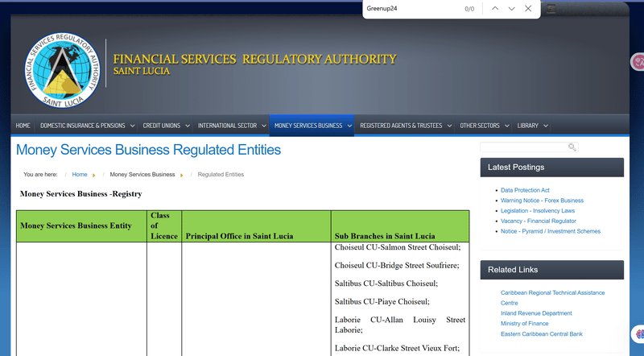644x356 pixels.
Task: Open the Inland Revenue Department link
Action: 536,313
